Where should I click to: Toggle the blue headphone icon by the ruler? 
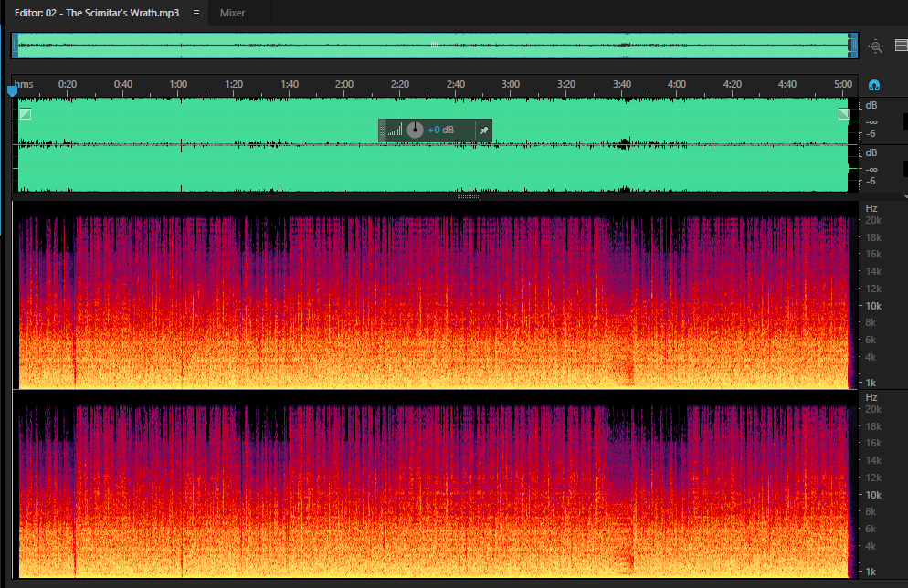coord(874,86)
